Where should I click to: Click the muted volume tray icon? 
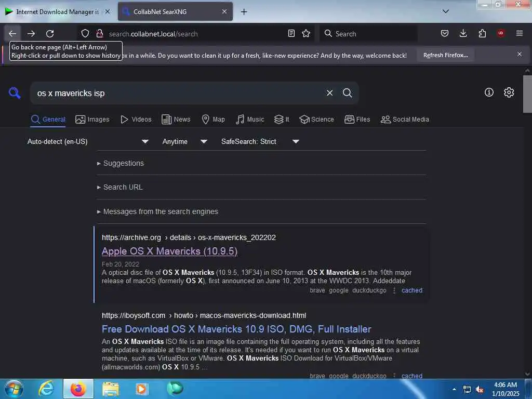[x=480, y=390]
